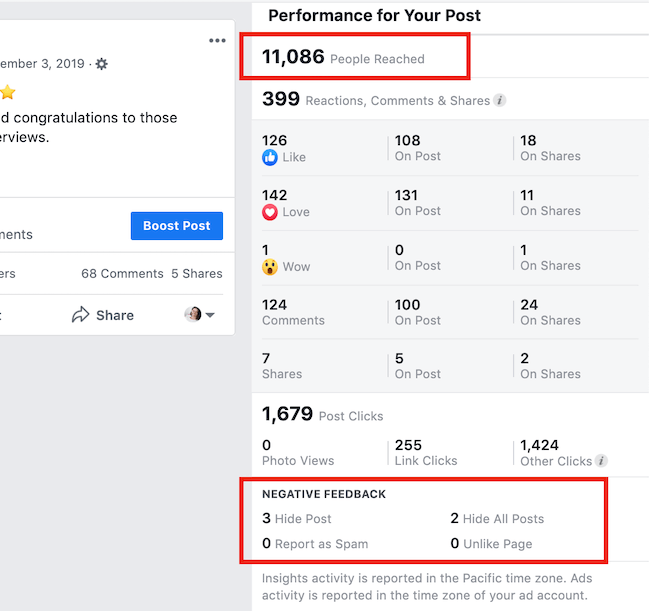650x611 pixels.
Task: Select the 3 Hide Post feedback entry
Action: [296, 519]
